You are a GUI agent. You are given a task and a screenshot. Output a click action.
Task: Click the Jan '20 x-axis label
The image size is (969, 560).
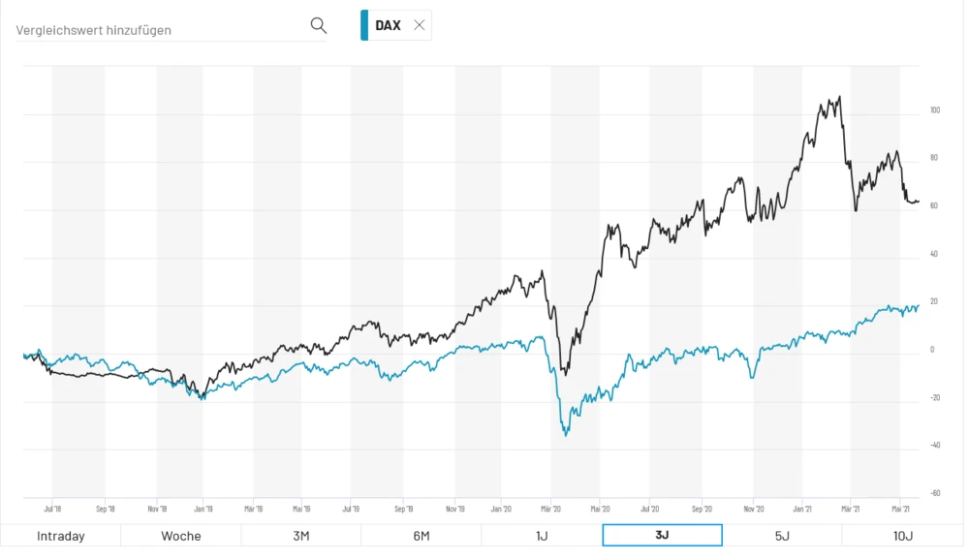(501, 508)
